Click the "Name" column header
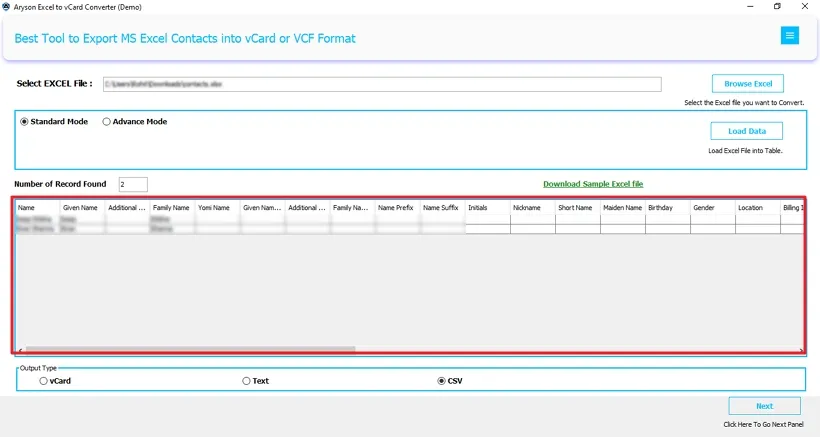 (x=38, y=208)
